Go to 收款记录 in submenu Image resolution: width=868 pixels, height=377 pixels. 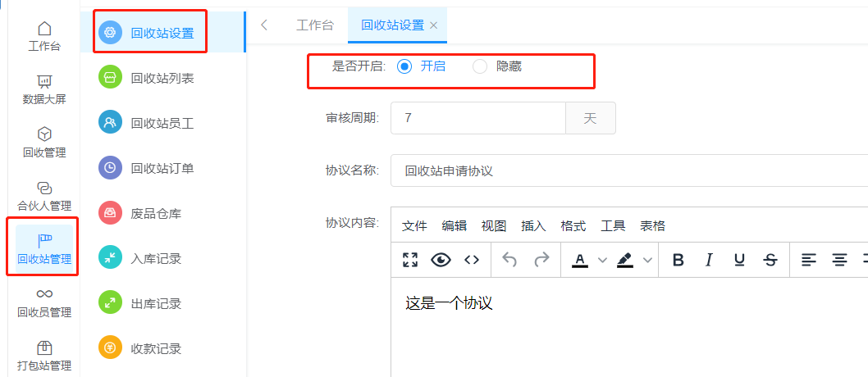point(156,349)
